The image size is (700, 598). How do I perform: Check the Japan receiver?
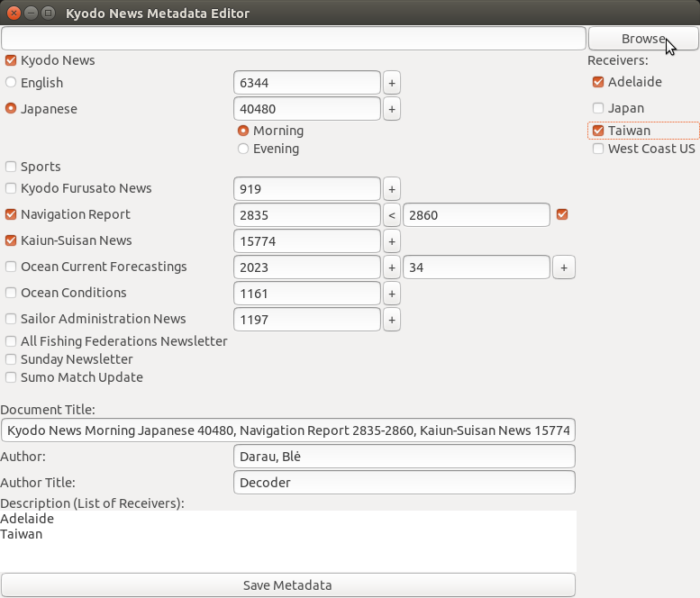coord(598,108)
